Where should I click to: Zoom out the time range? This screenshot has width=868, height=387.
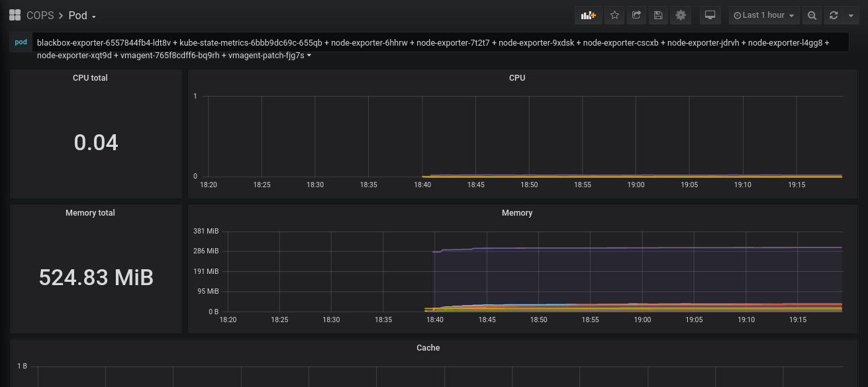[x=812, y=15]
